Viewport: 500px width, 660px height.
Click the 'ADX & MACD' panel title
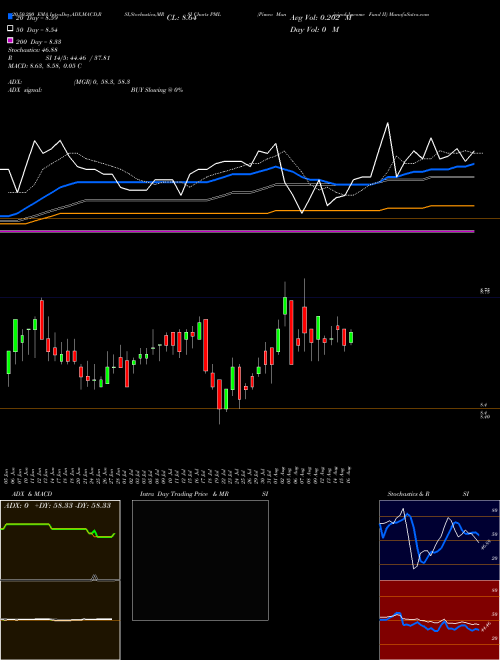32,494
